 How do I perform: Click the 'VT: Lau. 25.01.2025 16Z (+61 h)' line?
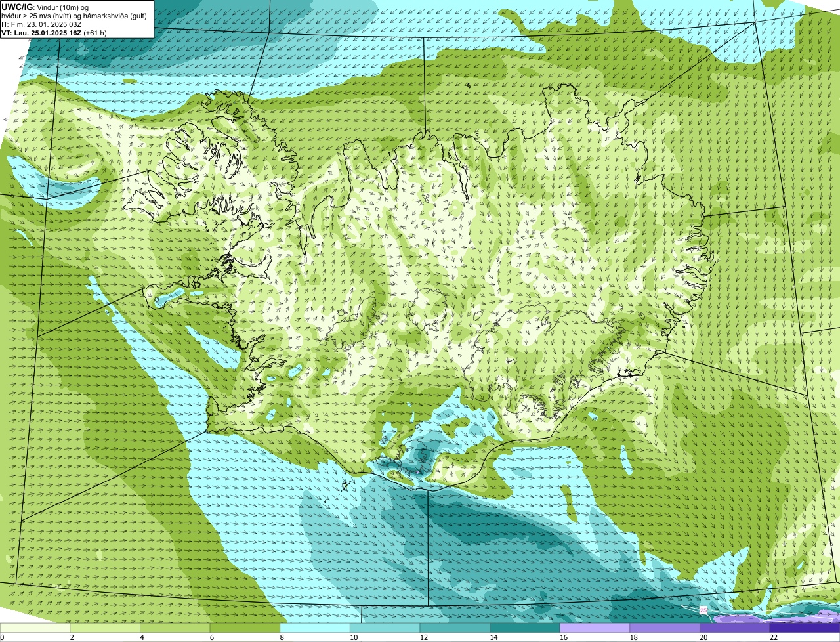click(x=54, y=32)
